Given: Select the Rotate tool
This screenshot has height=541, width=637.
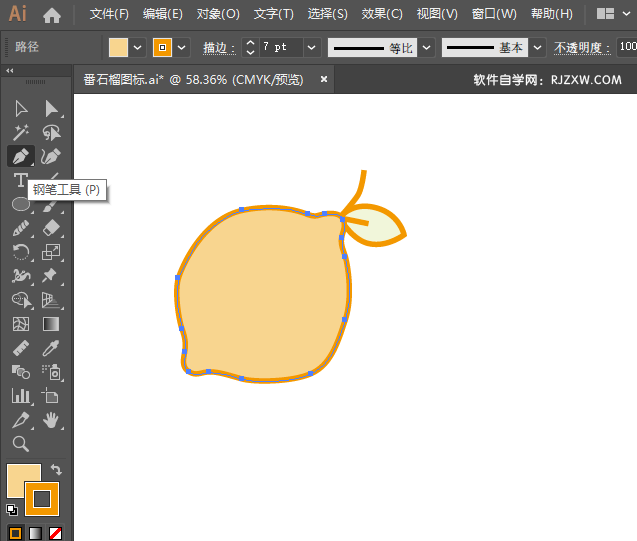Looking at the screenshot, I should click(20, 252).
